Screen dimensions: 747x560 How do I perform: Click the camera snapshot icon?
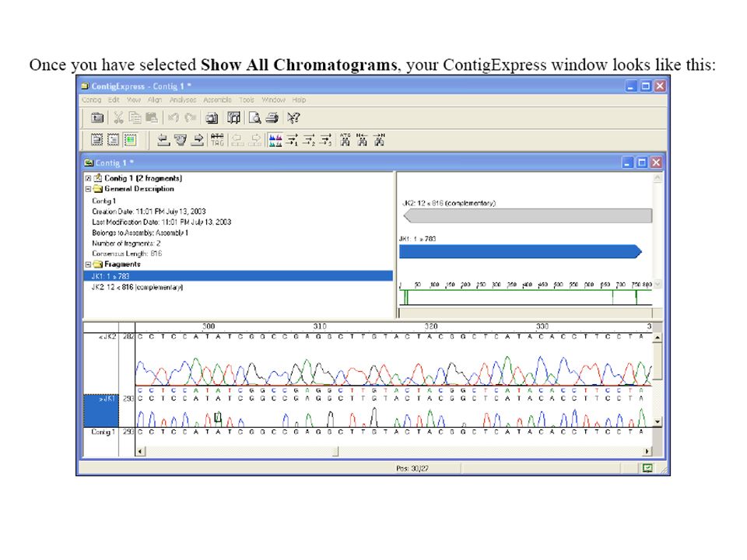212,117
